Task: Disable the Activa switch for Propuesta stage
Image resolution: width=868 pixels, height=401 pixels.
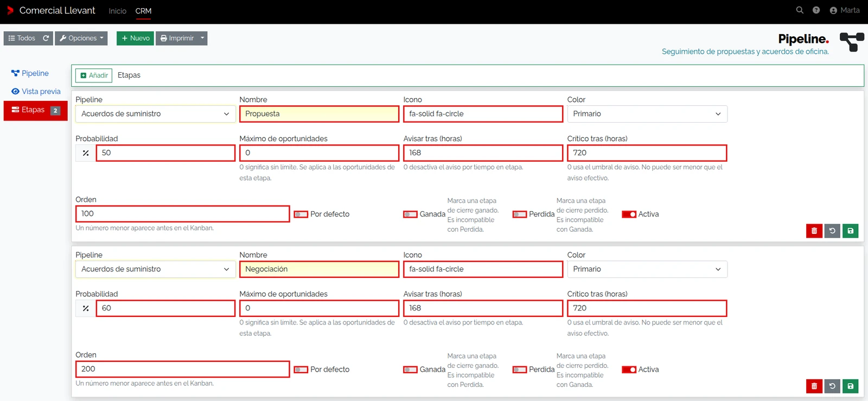Action: point(629,214)
